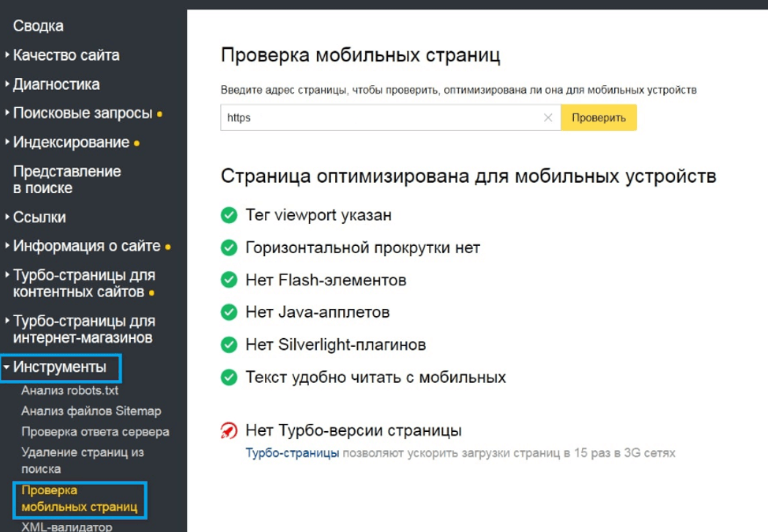
Task: Click the green checkmark beside Текст удобно читать
Action: coord(229,378)
